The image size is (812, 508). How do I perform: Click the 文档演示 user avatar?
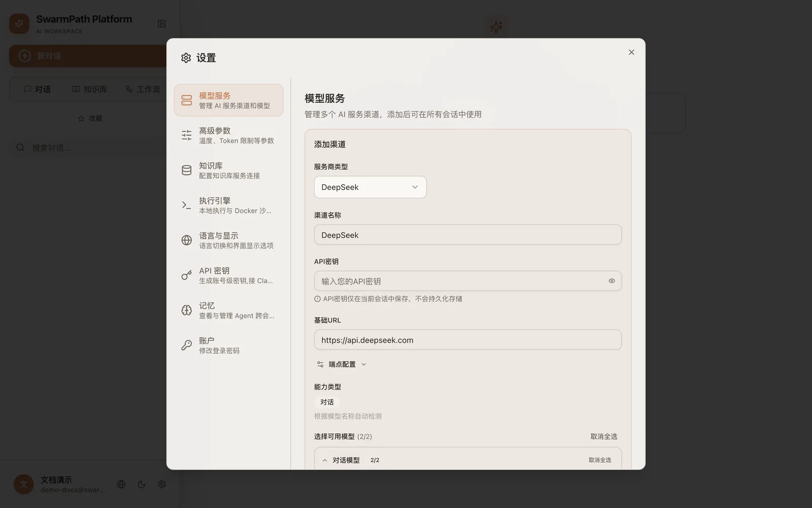coord(24,484)
